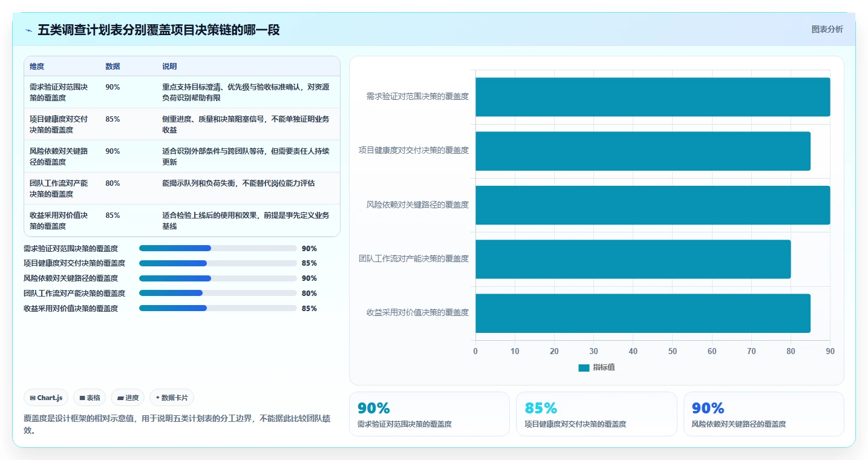Click progress bar for 风险依赖对关键路径
Image resolution: width=868 pixels, height=460 pixels.
point(218,278)
